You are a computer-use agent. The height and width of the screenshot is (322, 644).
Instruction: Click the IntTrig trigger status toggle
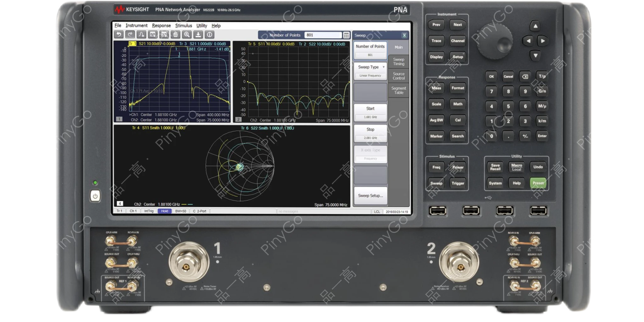coord(150,211)
